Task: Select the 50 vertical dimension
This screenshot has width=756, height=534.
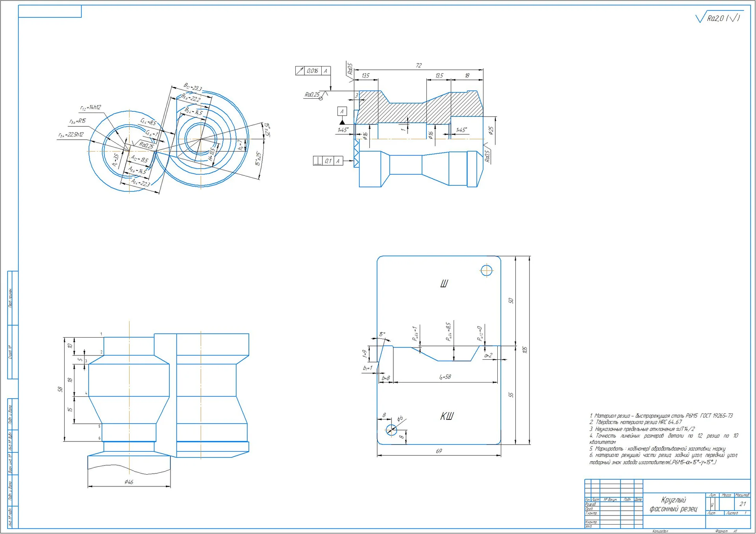Action: click(511, 301)
